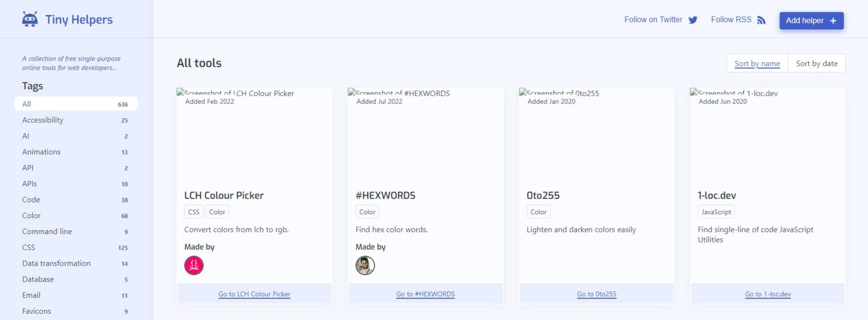Filter by the Accessibility tag

pos(43,120)
